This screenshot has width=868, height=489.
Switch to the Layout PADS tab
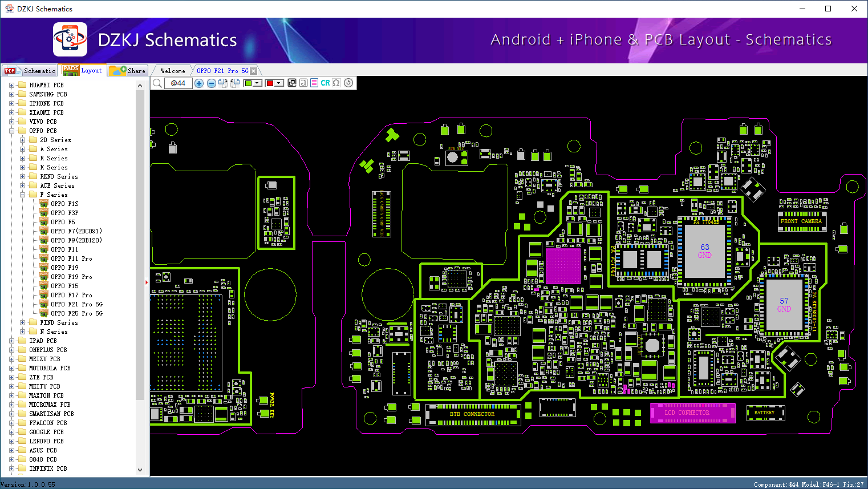[83, 70]
